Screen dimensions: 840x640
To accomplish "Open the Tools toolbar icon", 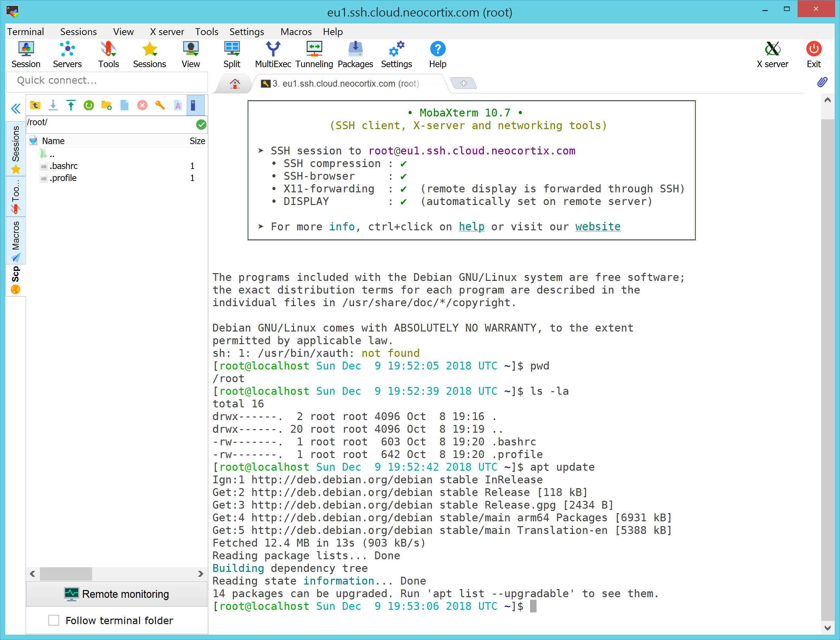I will pos(109,54).
